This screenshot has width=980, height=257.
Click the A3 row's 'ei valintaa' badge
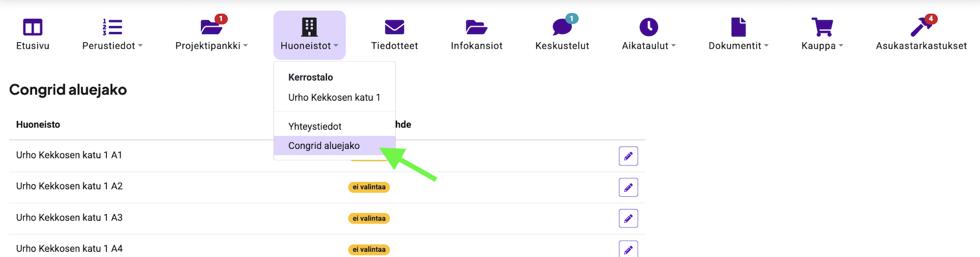[369, 219]
